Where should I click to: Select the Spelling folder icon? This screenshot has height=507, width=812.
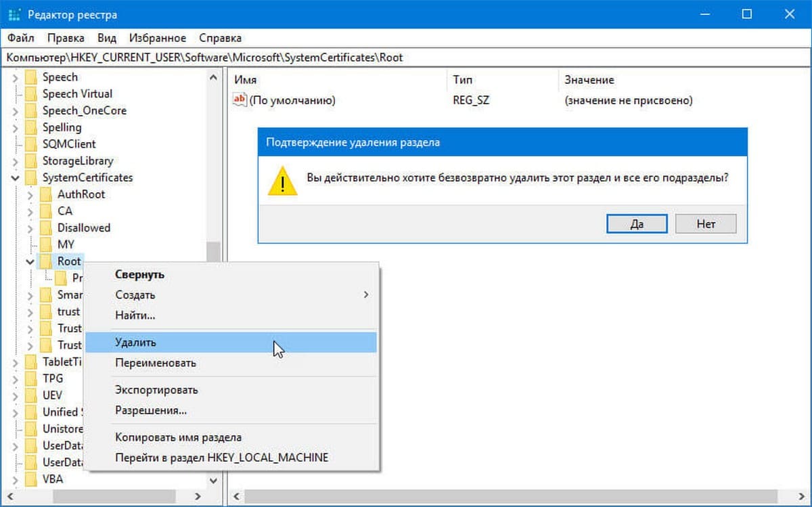31,127
